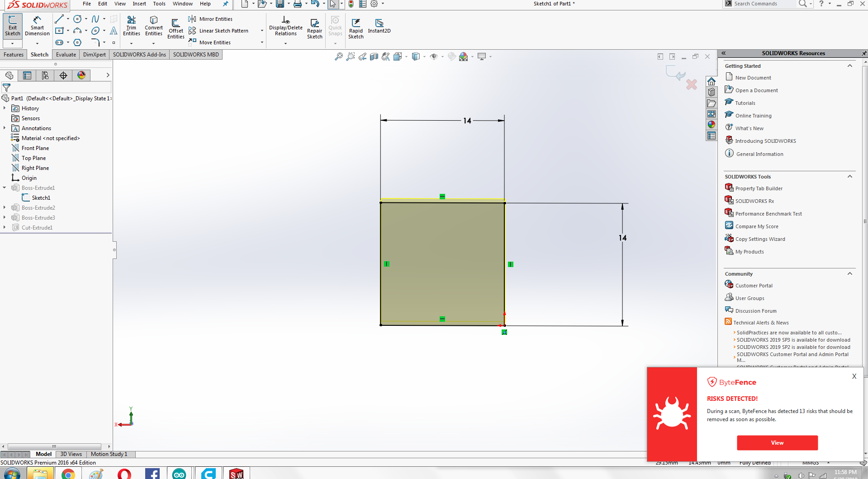Viewport: 868px width, 479px height.
Task: Select the Arc sketch tool
Action: point(77,31)
